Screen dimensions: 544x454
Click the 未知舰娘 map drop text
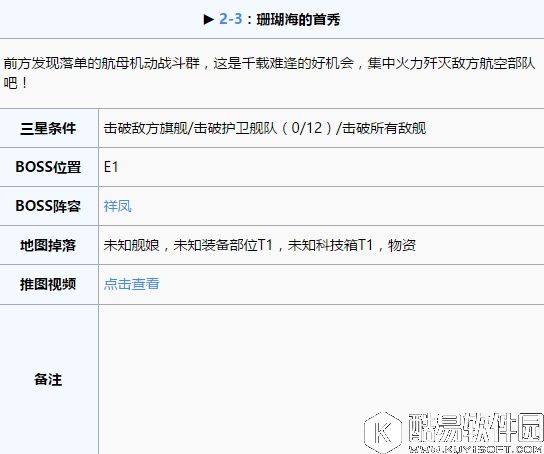[x=131, y=245]
